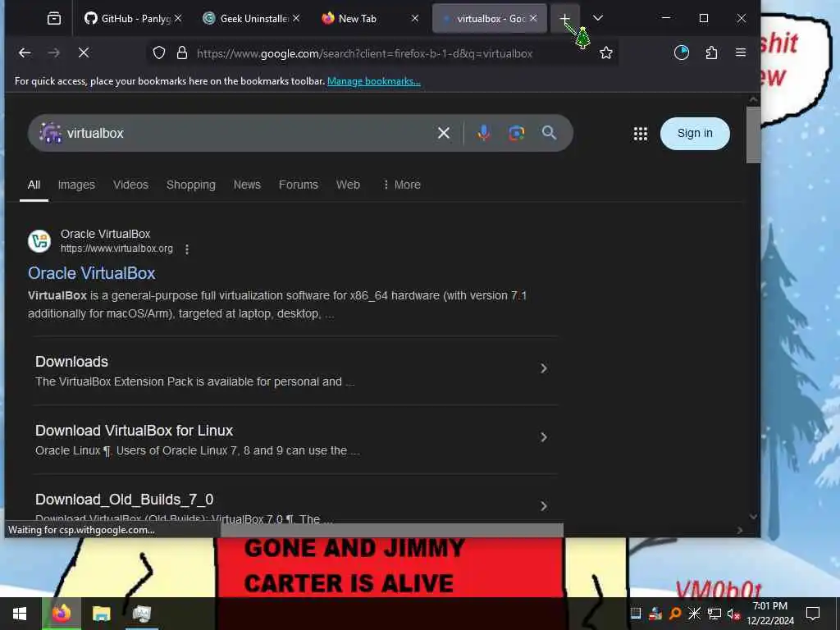Open the www.virtualbox.org URL link

click(x=116, y=249)
